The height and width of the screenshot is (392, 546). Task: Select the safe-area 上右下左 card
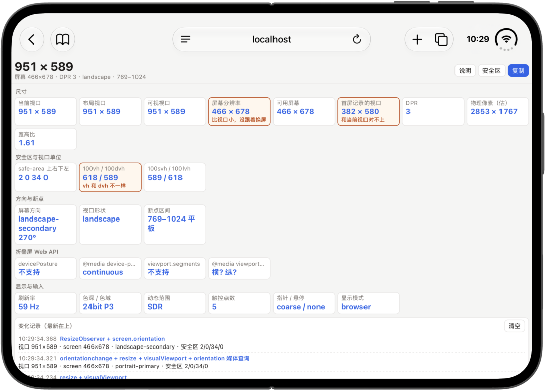(45, 178)
